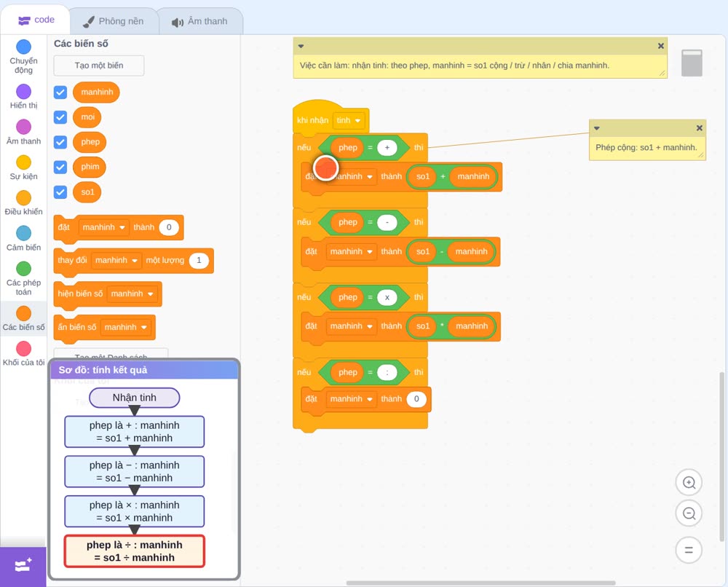Toggle the phim variable checkbox

[60, 168]
